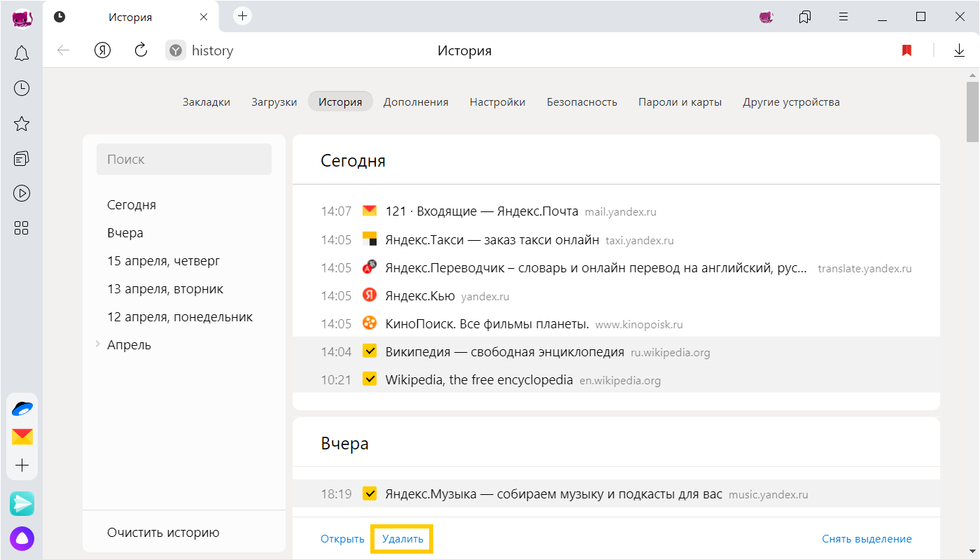The height and width of the screenshot is (560, 980).
Task: Jump to 13 апреля, вторник
Action: coord(165,289)
